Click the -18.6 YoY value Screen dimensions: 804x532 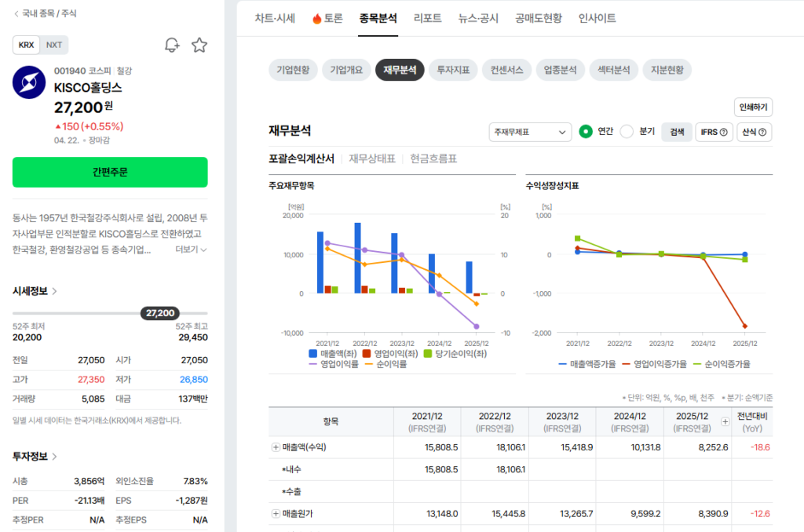point(760,447)
